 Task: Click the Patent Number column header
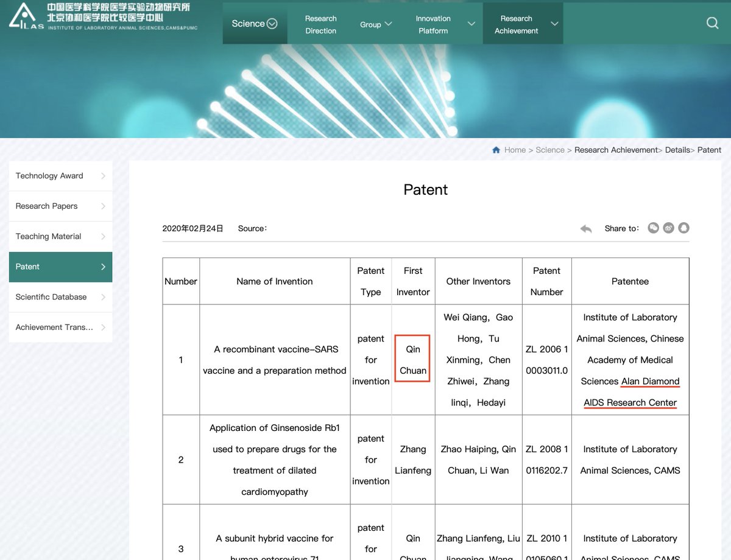(547, 281)
